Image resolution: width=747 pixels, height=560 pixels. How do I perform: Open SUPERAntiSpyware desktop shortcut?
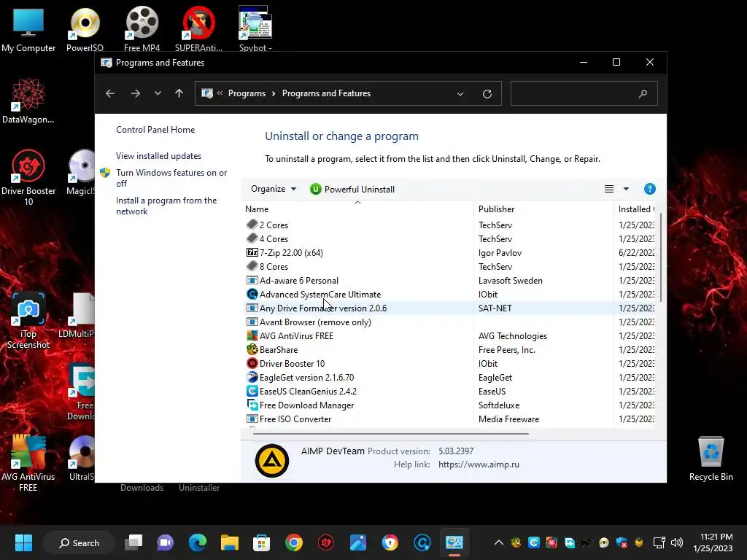[198, 29]
